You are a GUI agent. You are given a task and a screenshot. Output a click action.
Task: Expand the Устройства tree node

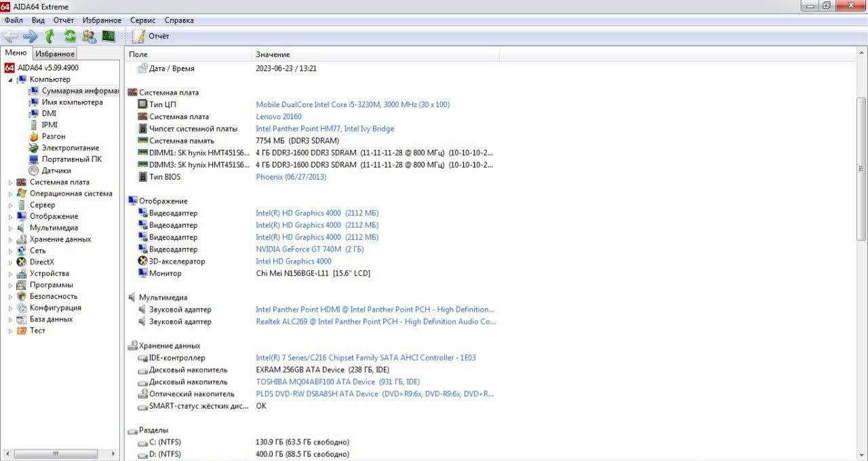tap(10, 274)
